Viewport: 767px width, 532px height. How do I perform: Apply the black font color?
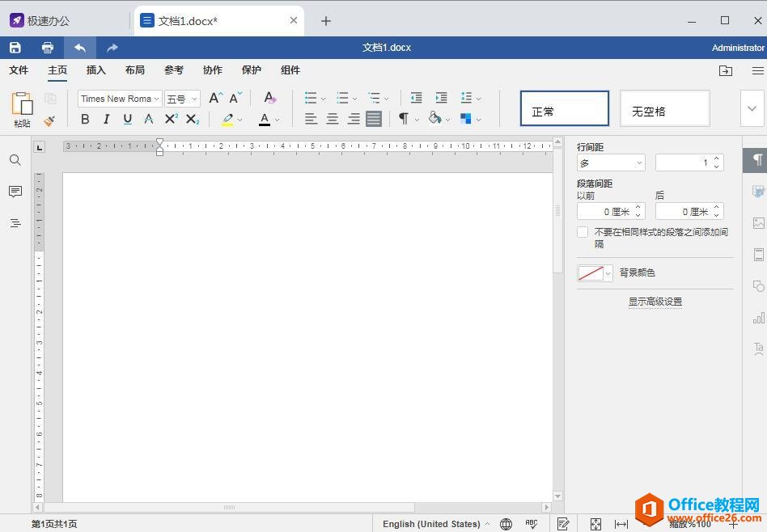[x=265, y=120]
